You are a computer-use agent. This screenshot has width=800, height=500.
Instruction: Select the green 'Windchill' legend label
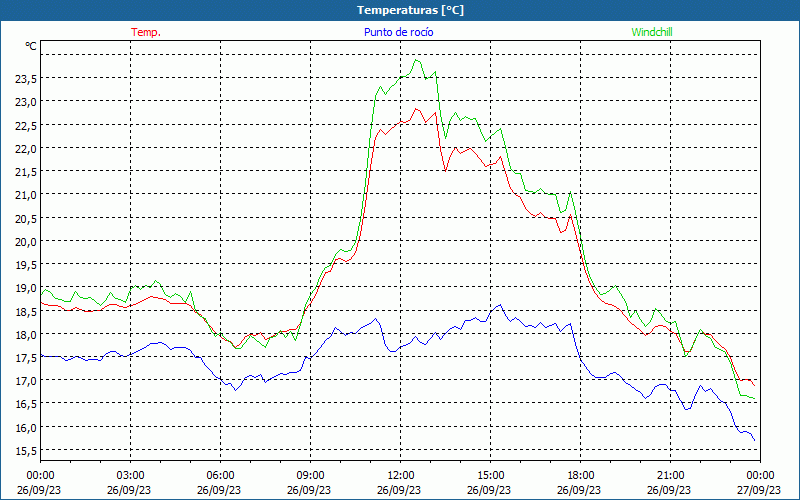(652, 32)
